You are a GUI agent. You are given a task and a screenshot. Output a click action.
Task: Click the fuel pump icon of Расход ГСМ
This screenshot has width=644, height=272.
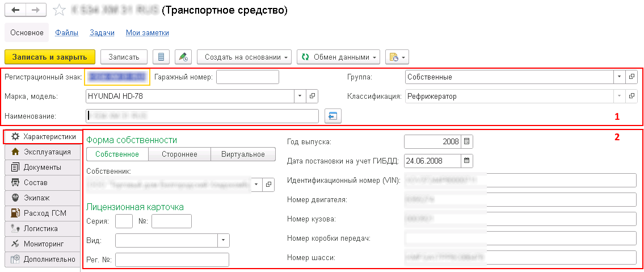point(16,213)
